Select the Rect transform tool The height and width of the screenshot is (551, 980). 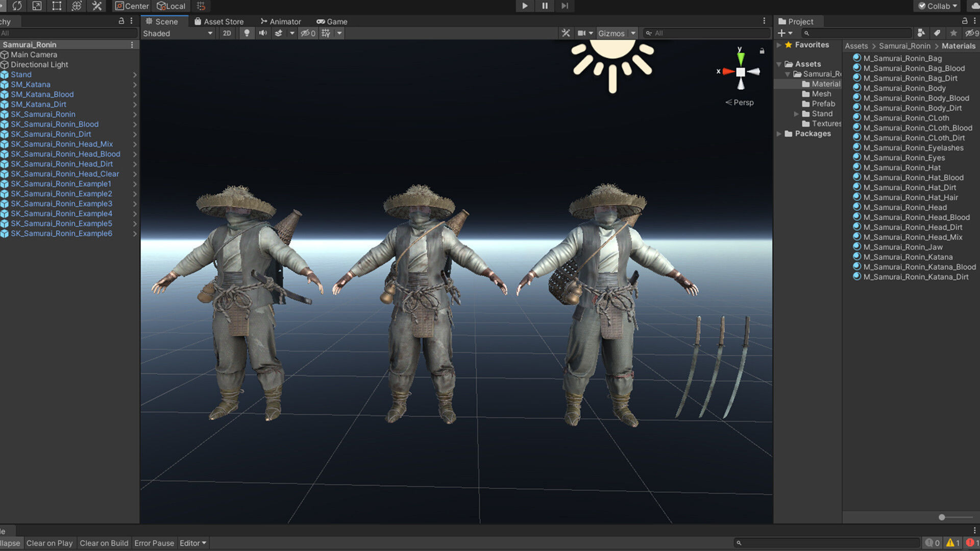(57, 6)
